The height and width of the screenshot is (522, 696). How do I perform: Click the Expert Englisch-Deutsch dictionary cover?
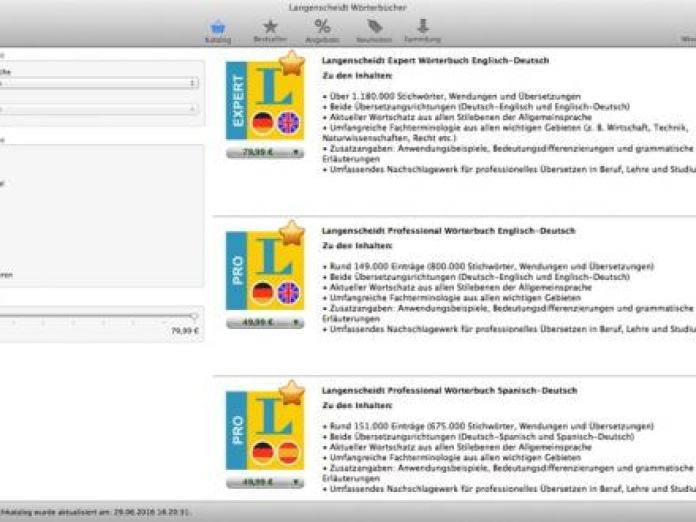tap(265, 101)
